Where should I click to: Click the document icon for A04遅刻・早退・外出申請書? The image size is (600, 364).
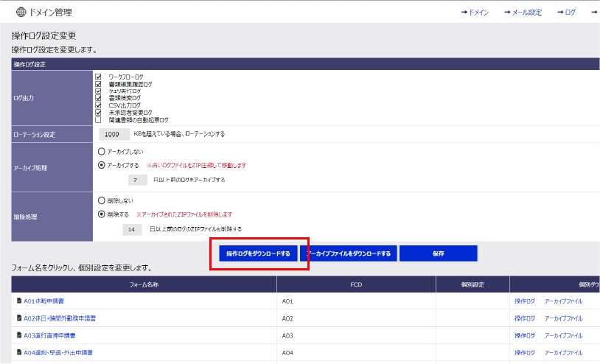(x=19, y=352)
